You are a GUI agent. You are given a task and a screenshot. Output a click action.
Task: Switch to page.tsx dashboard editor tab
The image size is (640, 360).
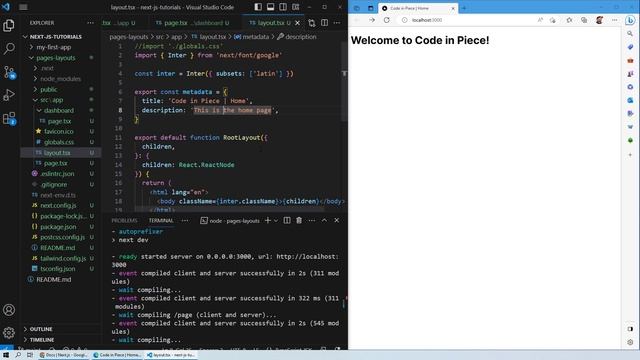point(192,23)
